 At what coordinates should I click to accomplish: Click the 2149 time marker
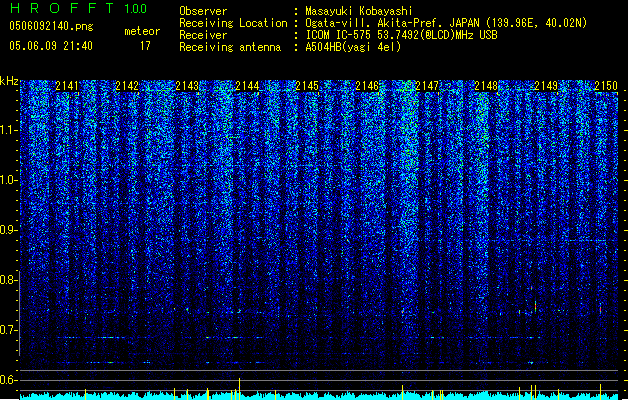(546, 85)
